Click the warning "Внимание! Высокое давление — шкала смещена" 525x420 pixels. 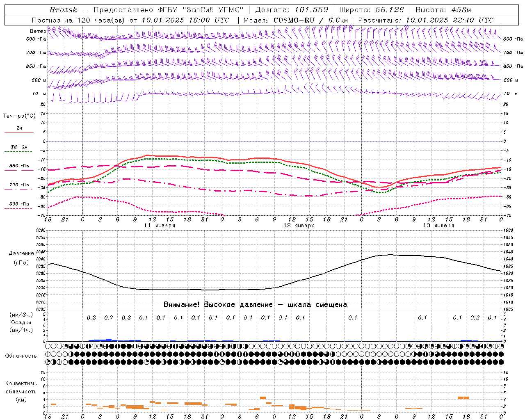coord(255,305)
